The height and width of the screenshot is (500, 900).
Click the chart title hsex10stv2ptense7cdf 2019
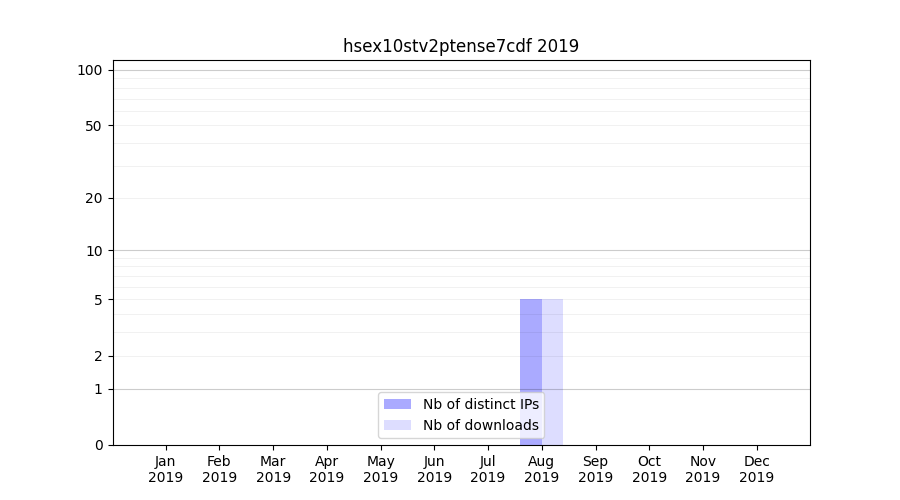pyautogui.click(x=460, y=46)
